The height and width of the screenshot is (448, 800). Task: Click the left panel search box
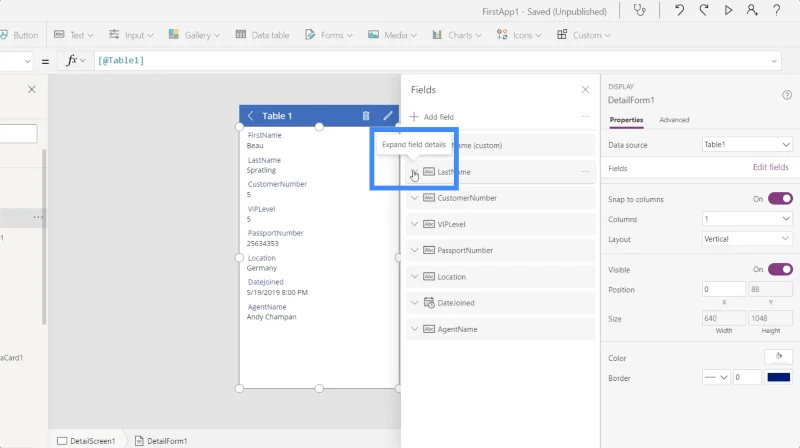pos(18,134)
